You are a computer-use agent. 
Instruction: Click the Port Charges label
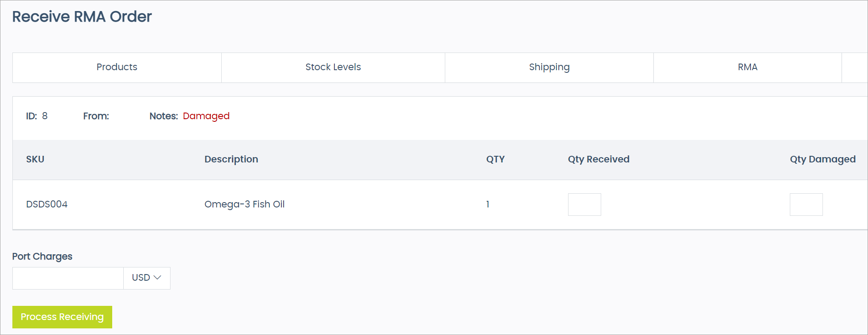point(42,256)
